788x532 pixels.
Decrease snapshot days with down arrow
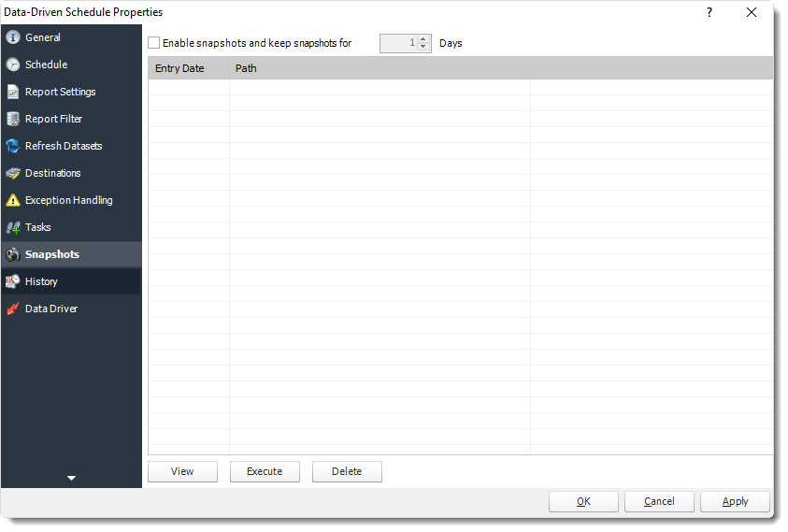423,48
